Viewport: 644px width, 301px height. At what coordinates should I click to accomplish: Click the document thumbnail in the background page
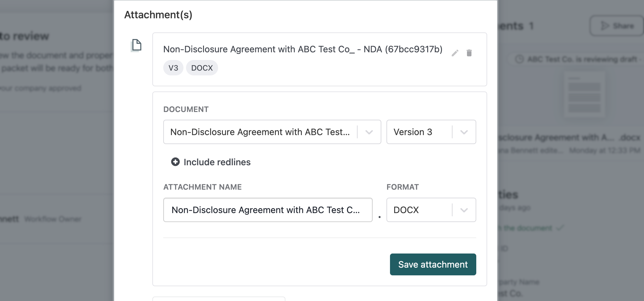click(584, 95)
